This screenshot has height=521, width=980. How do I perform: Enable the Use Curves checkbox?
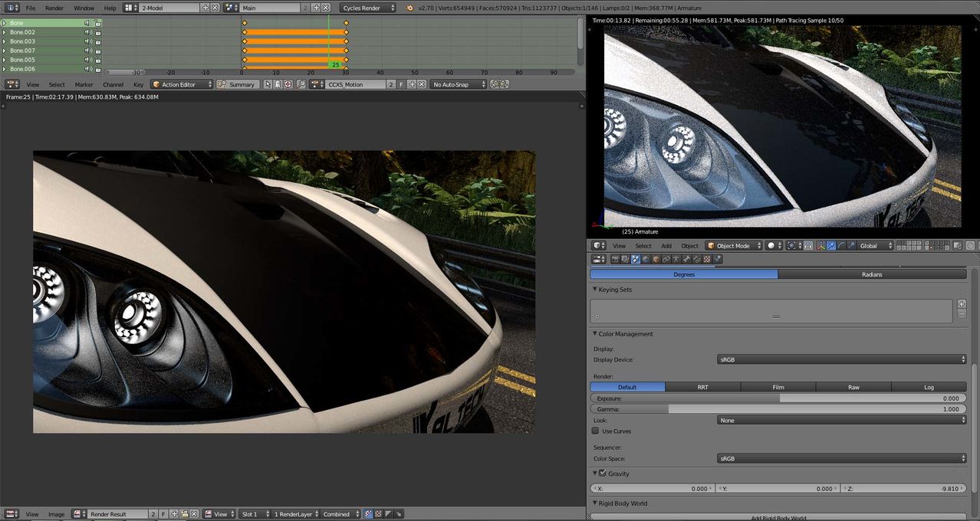pos(596,431)
